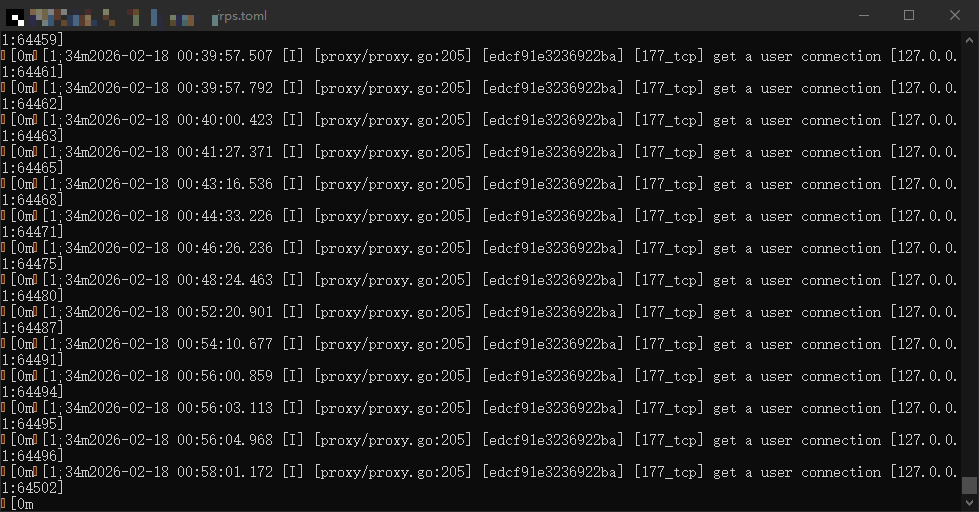Click the empty scrollbar track above the thumb
This screenshot has width=979, height=512.
point(969,262)
